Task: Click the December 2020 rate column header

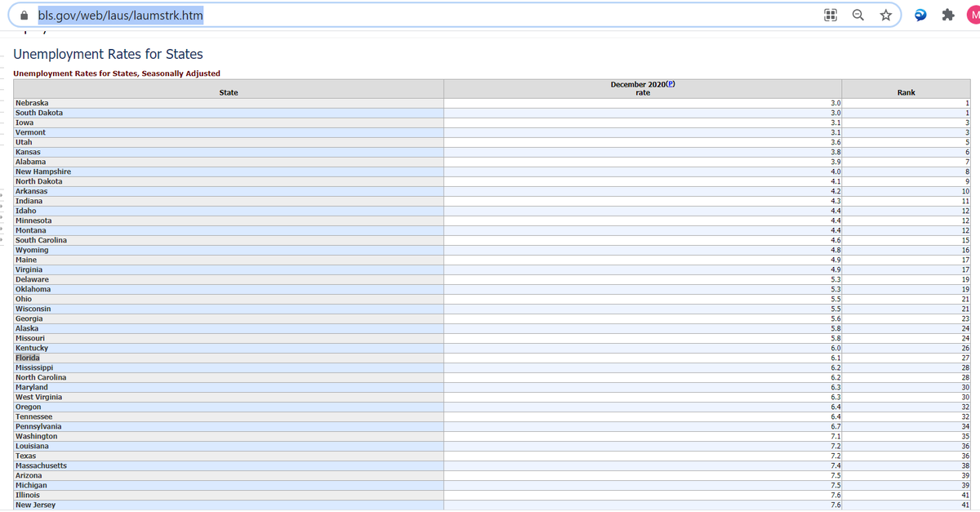Action: coord(643,88)
